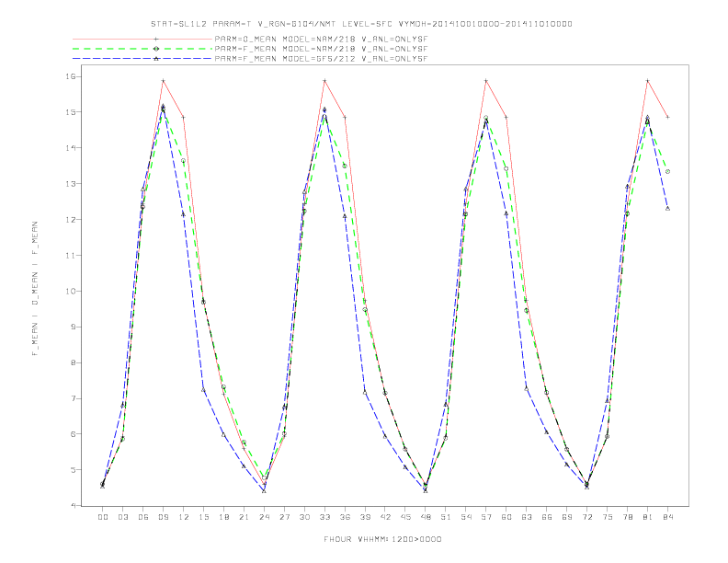This screenshot has width=728, height=563.
Task: Click x-axis tick label 69
Action: tap(567, 517)
